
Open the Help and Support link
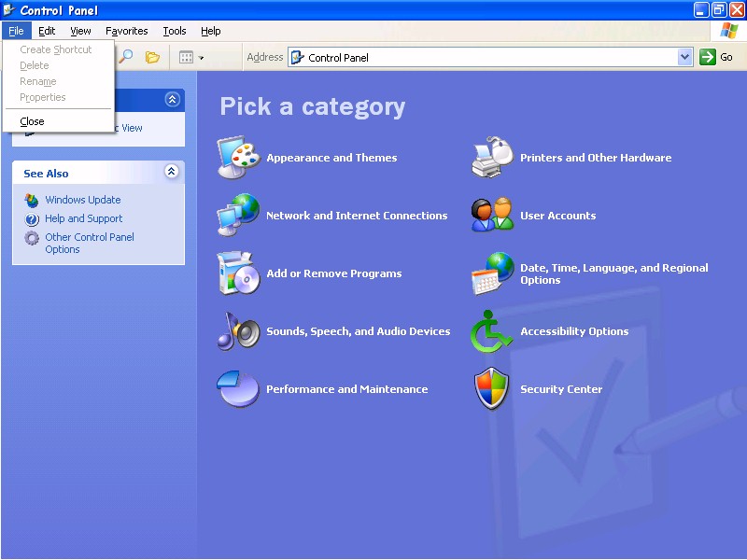click(84, 218)
